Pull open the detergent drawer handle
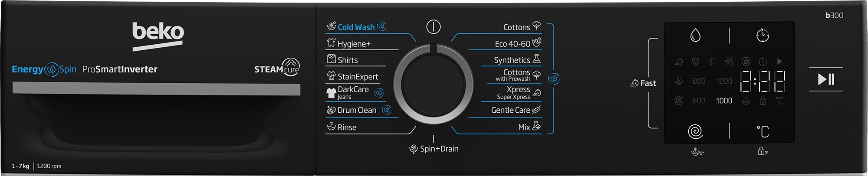The height and width of the screenshot is (176, 868). (x=156, y=89)
